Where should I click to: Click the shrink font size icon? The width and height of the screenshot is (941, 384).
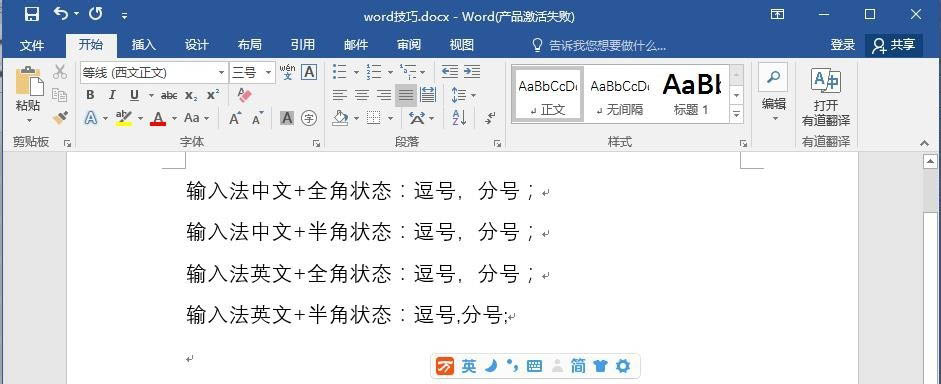coord(257,118)
